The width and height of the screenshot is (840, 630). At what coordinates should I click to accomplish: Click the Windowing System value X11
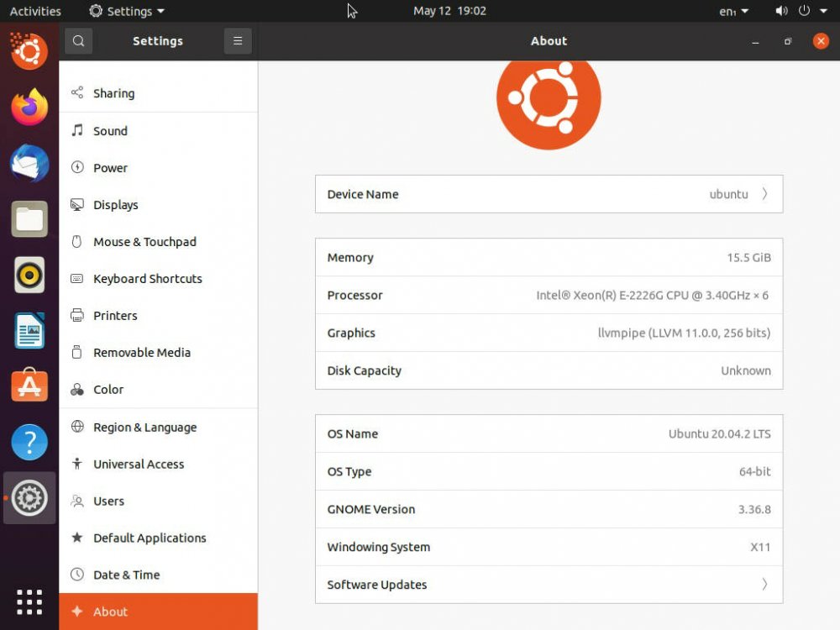tap(760, 547)
